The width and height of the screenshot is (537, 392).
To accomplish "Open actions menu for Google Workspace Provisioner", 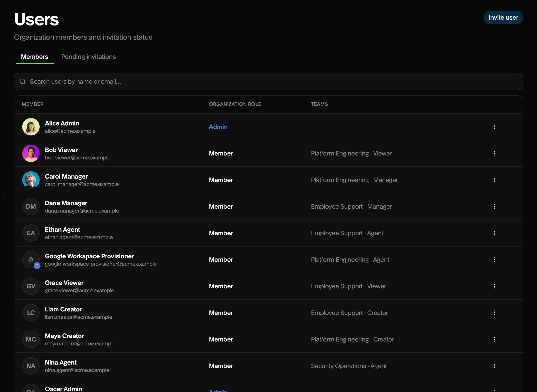I will [494, 260].
